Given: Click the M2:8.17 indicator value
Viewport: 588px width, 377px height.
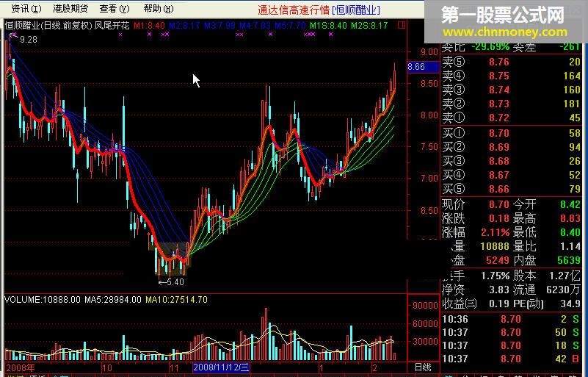Looking at the screenshot, I should (x=184, y=26).
